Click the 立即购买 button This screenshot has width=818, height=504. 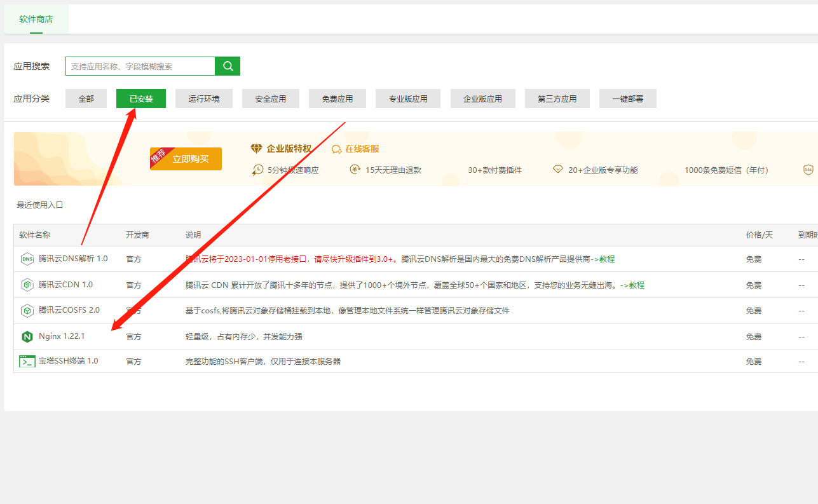click(190, 159)
